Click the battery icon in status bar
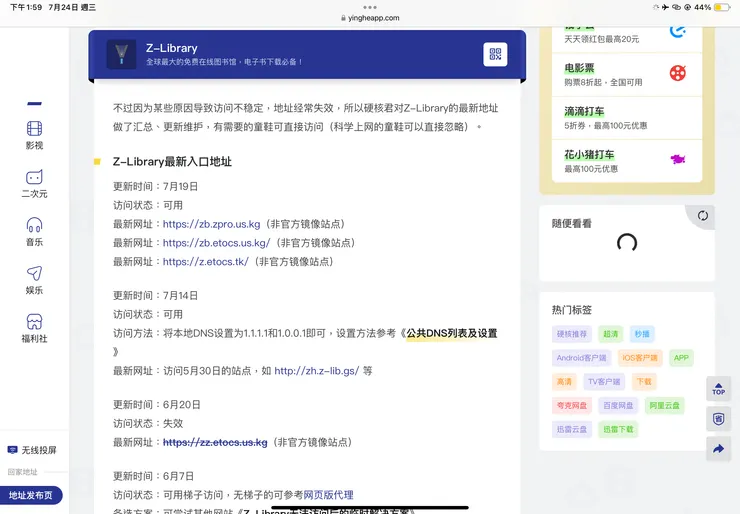740x514 pixels. (x=722, y=7)
